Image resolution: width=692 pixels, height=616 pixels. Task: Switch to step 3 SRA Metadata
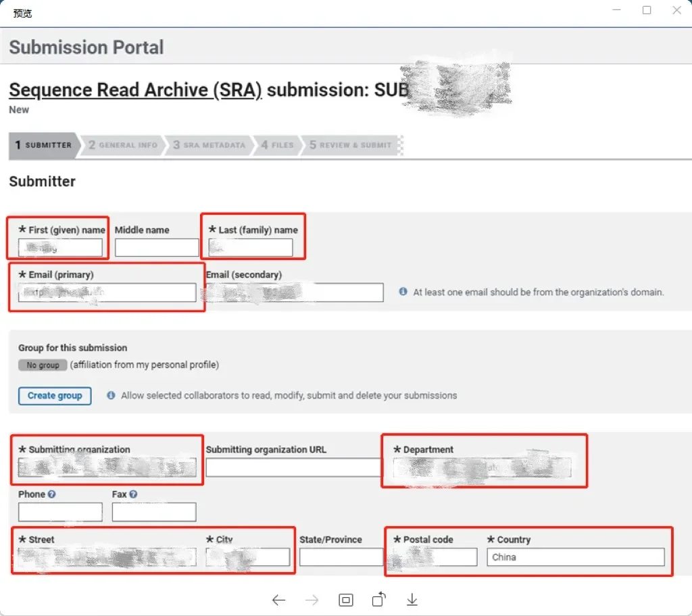click(x=209, y=145)
